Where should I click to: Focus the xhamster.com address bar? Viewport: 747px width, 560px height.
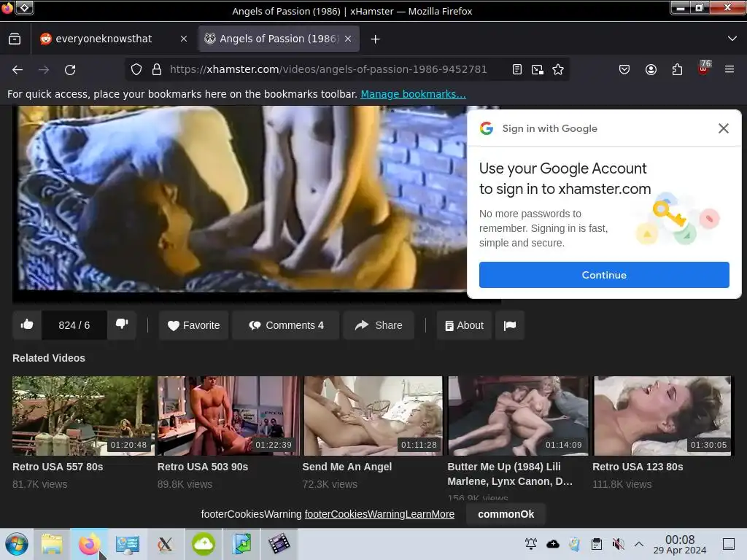(328, 69)
